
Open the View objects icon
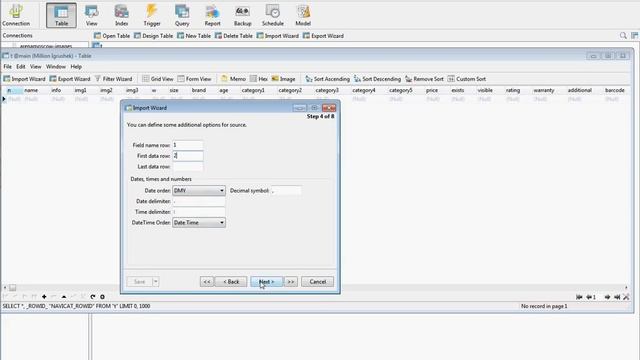(x=91, y=15)
